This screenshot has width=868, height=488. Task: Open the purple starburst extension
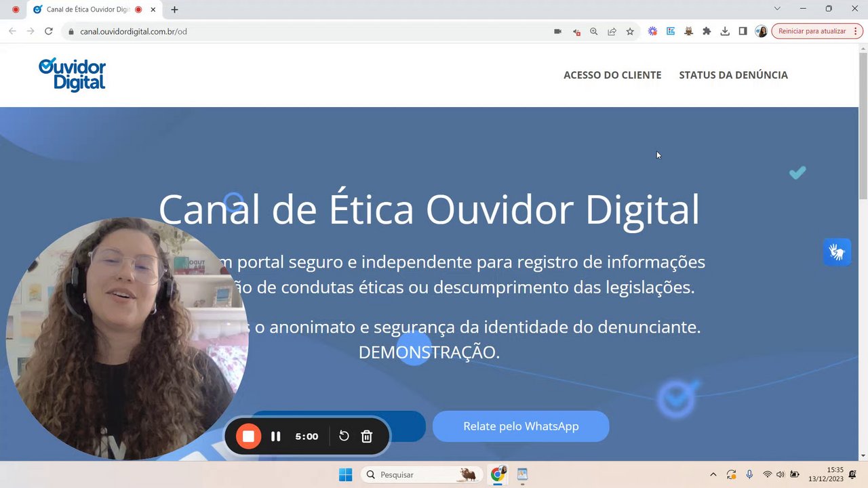[x=652, y=31]
